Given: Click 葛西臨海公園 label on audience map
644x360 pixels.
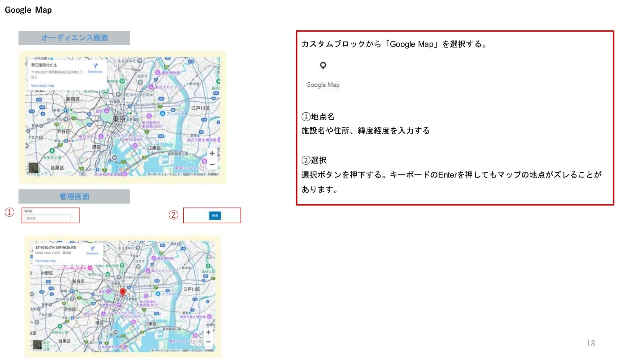Looking at the screenshot, I should (x=178, y=154).
